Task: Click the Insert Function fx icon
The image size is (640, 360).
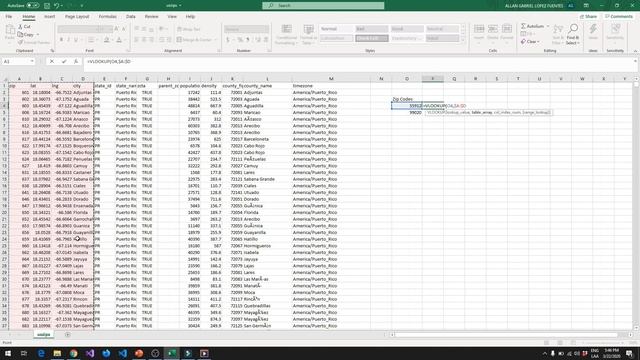Action: coord(76,61)
